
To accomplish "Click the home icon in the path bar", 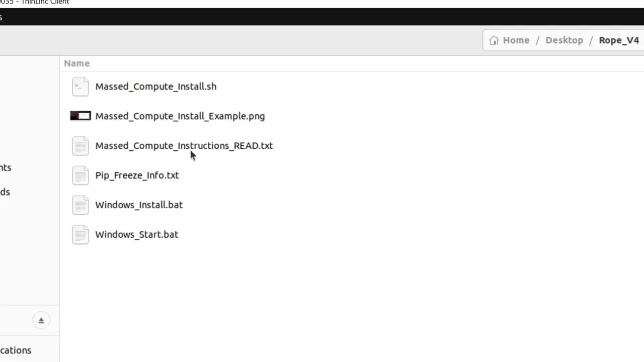I will tap(494, 40).
